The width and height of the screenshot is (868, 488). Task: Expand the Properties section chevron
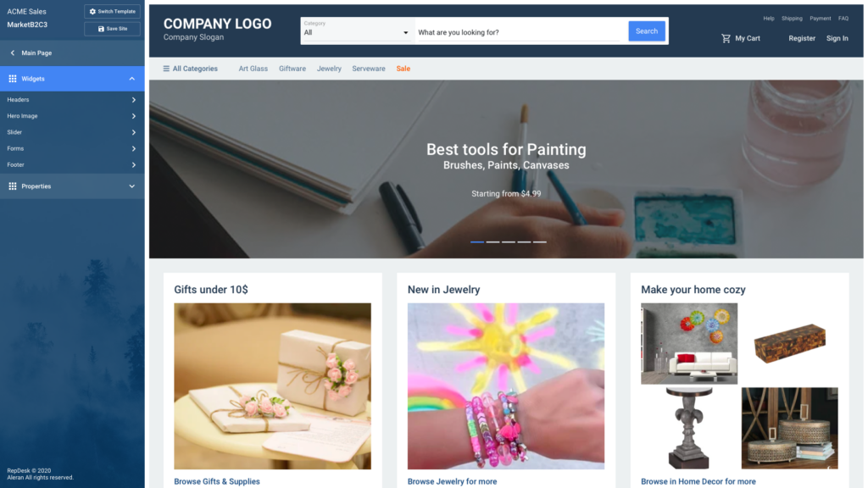pyautogui.click(x=131, y=186)
